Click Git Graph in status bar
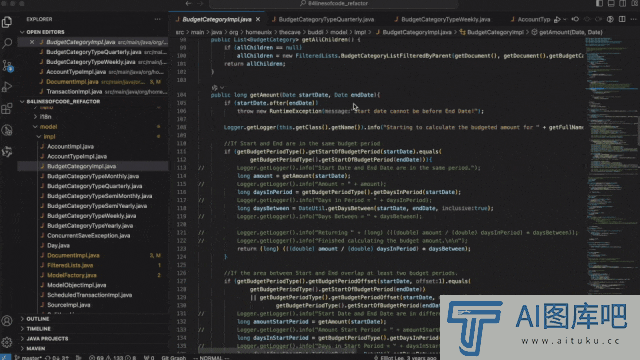The image size is (640, 360). coord(173,358)
